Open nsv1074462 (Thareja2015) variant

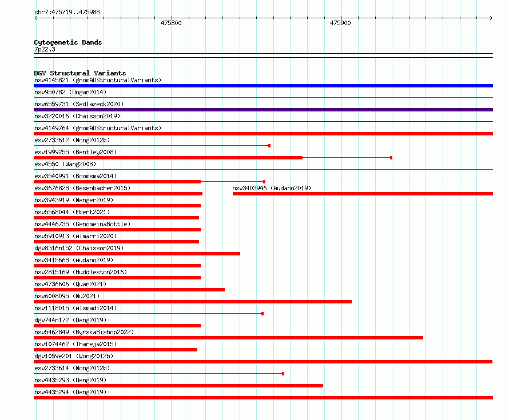(75, 344)
